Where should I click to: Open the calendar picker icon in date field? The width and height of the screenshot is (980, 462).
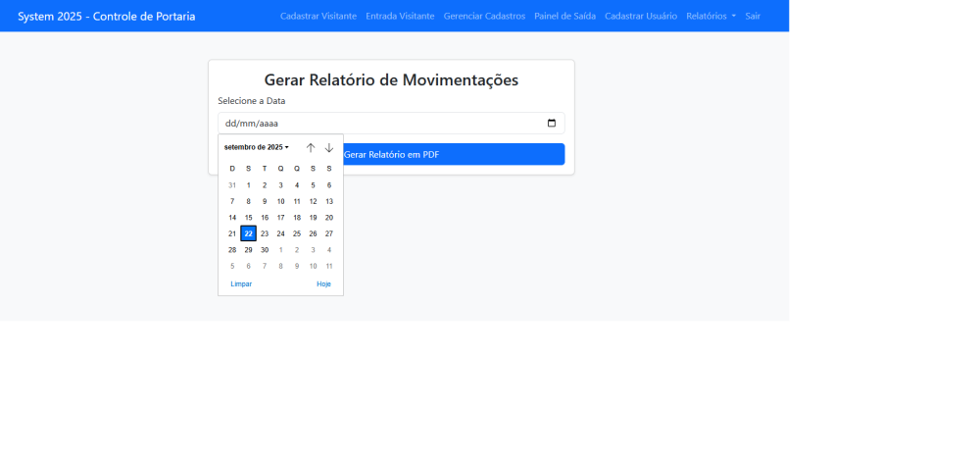coord(551,124)
